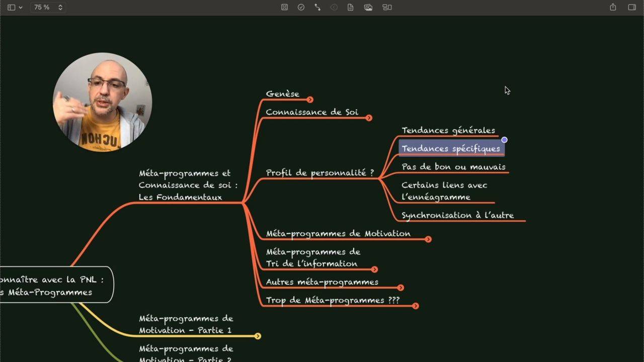Image resolution: width=644 pixels, height=362 pixels.
Task: Click the dimmed icon beside the connection tool
Action: point(334,8)
